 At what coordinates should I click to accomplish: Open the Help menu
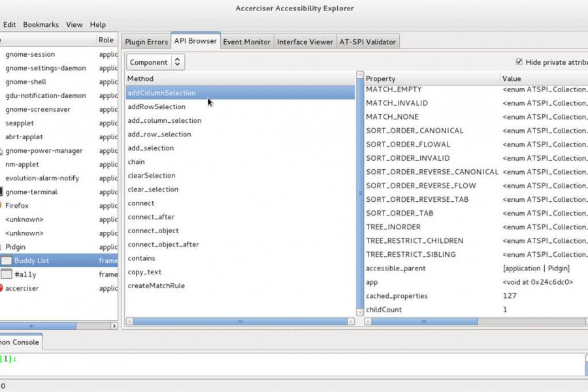click(98, 25)
